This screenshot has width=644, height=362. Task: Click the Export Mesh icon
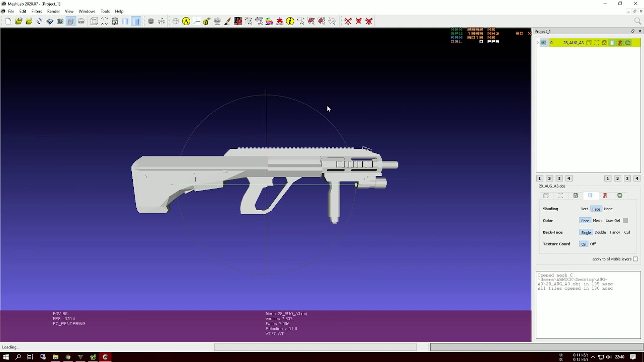tap(50, 21)
